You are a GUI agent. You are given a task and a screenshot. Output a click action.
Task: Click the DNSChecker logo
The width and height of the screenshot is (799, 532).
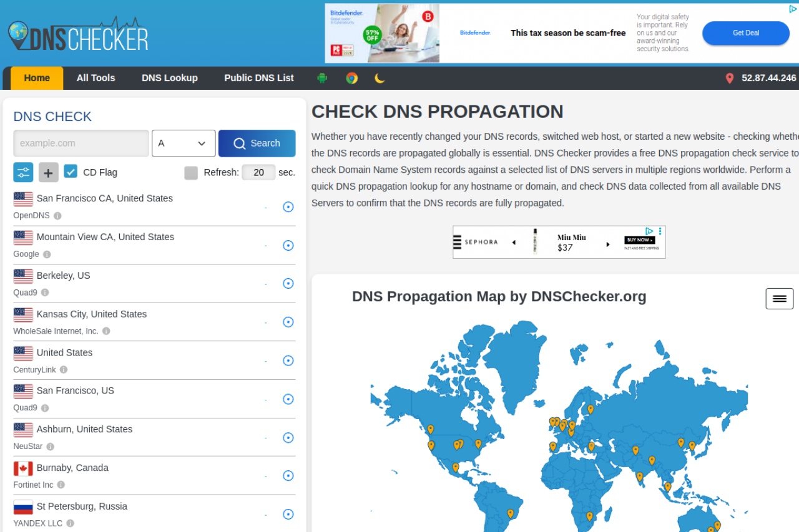[x=78, y=35]
